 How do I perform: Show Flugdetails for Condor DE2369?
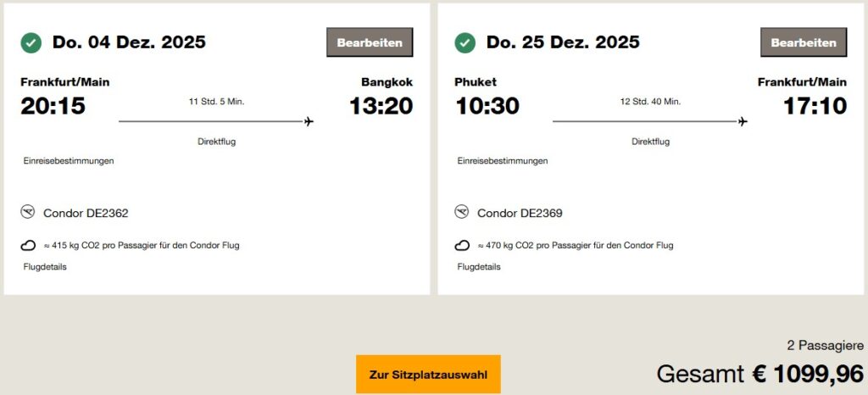[x=479, y=267]
